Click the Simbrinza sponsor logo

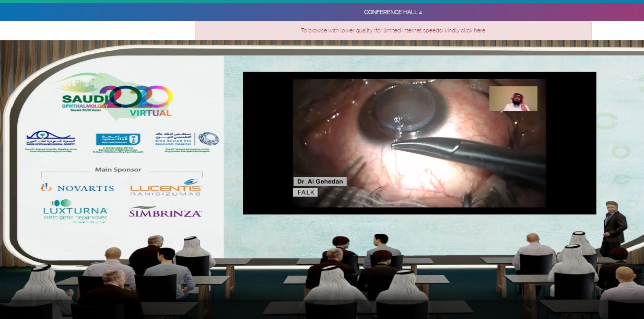tap(165, 212)
